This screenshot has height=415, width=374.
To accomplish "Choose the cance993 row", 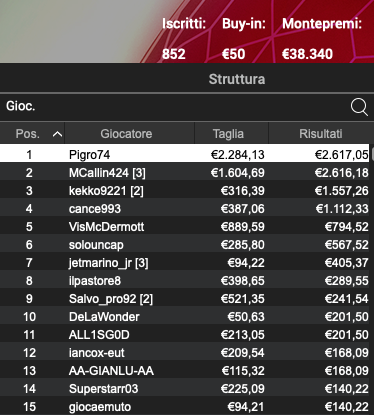I will tap(185, 208).
